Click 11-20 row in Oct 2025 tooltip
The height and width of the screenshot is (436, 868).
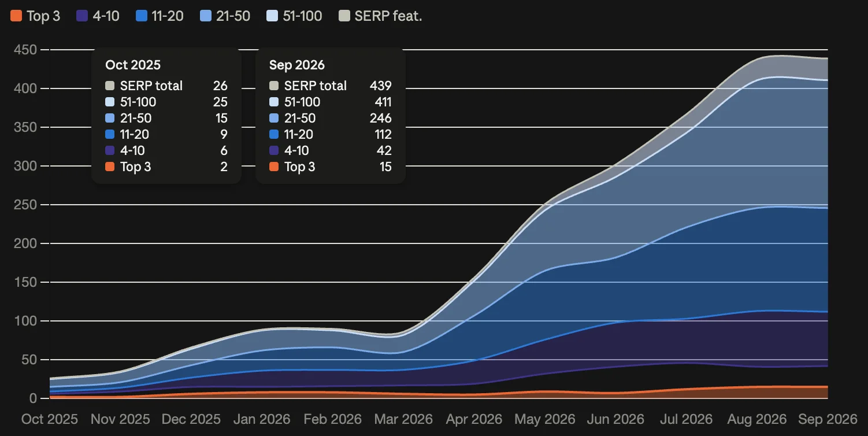point(166,134)
